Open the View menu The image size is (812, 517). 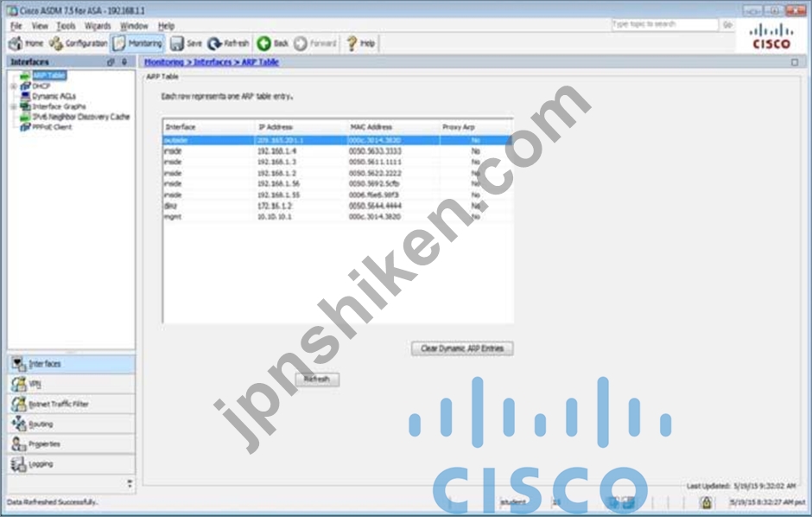(x=40, y=26)
